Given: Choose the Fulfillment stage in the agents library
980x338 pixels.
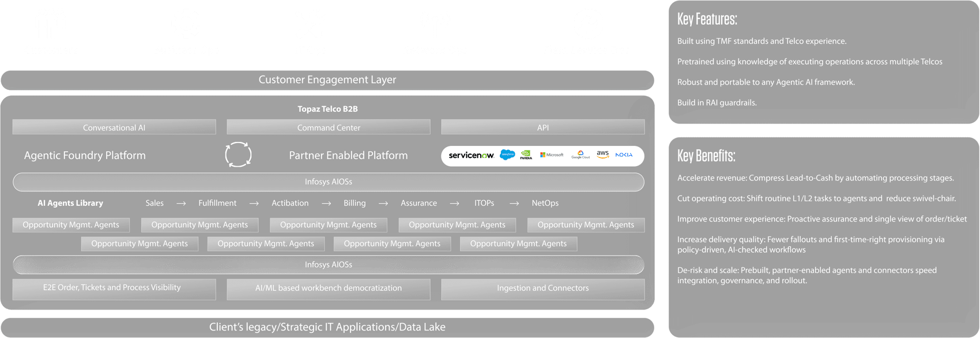Looking at the screenshot, I should [217, 203].
